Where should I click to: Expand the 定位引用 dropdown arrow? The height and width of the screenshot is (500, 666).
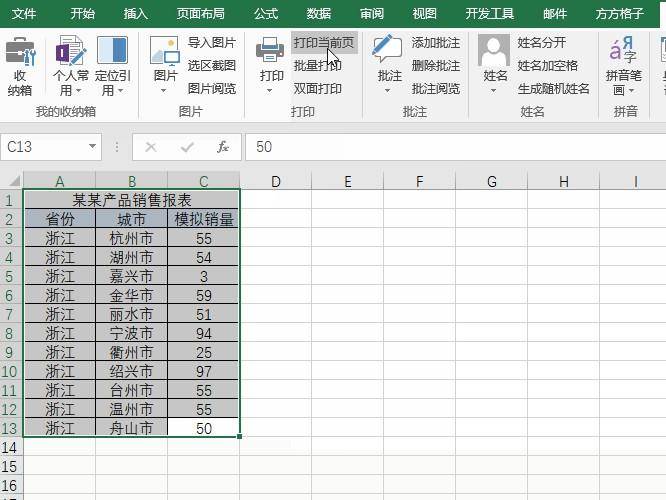point(121,90)
